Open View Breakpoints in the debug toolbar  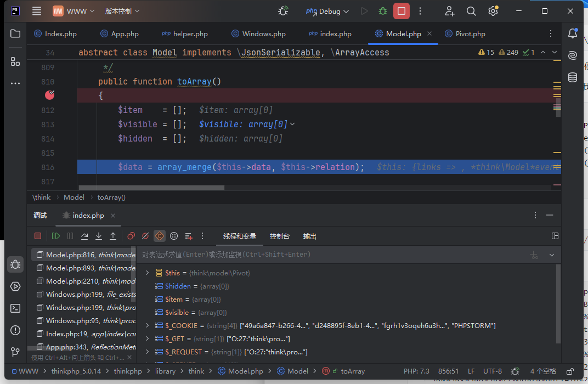tap(131, 236)
